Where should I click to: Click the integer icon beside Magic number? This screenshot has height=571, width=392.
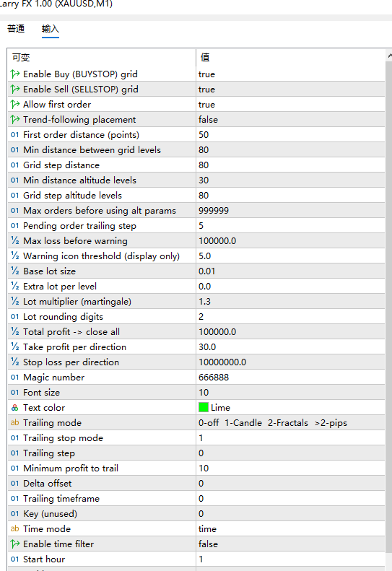click(x=14, y=378)
